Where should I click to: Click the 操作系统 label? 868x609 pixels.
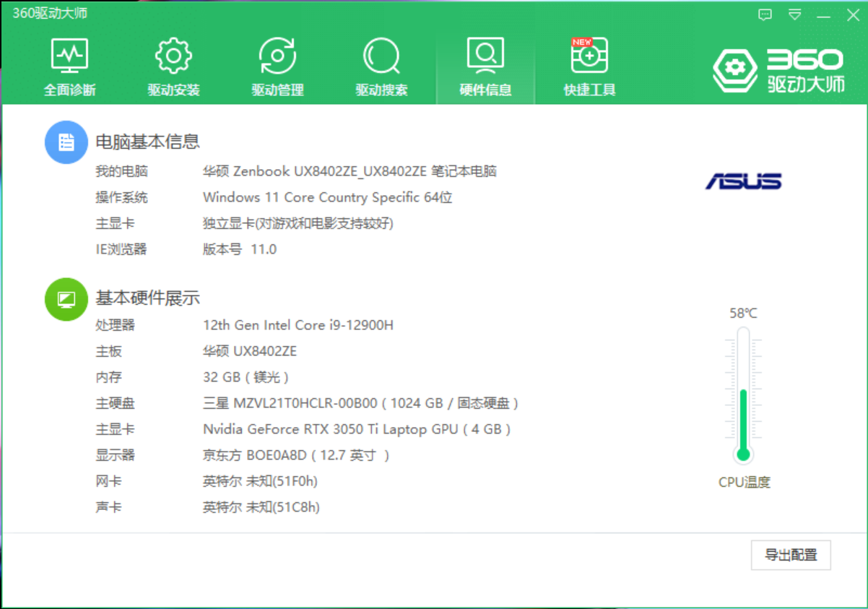tap(121, 197)
